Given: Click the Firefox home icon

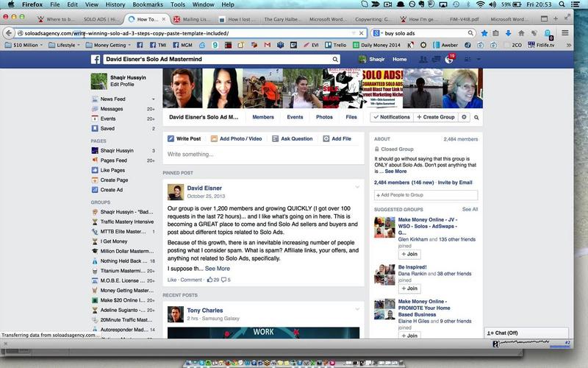Looking at the screenshot, I should (521, 33).
